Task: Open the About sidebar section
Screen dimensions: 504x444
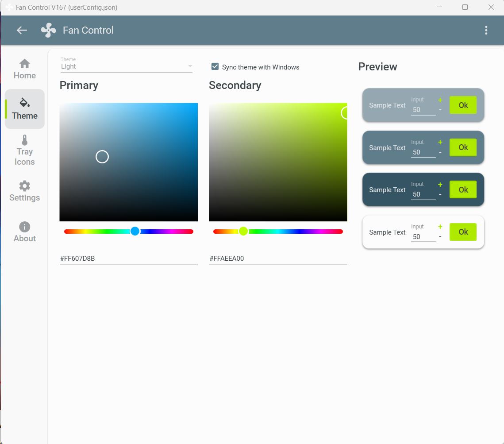Action: 25,232
